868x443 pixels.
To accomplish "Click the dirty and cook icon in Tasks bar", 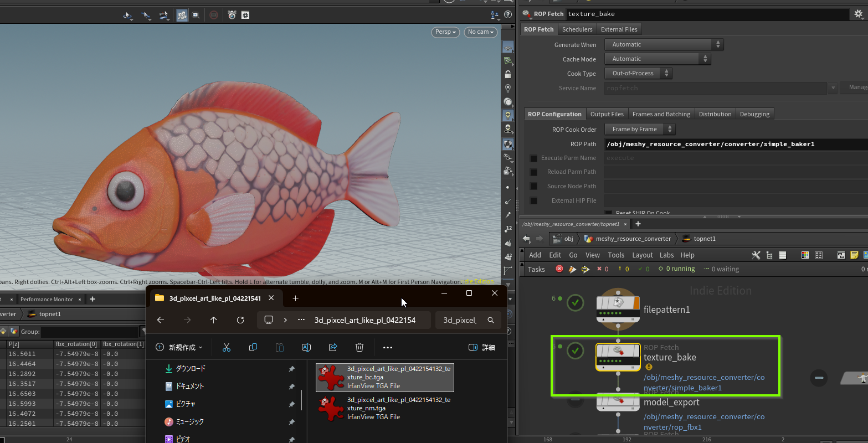I will [x=573, y=269].
